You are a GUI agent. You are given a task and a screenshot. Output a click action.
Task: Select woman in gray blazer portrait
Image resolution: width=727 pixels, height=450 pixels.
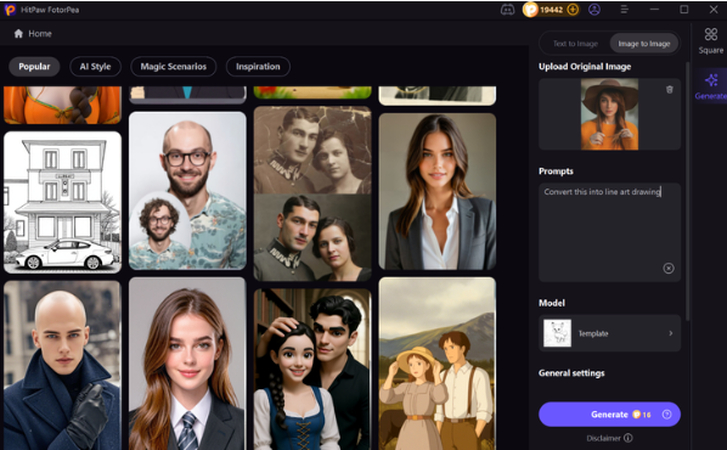[x=437, y=191]
